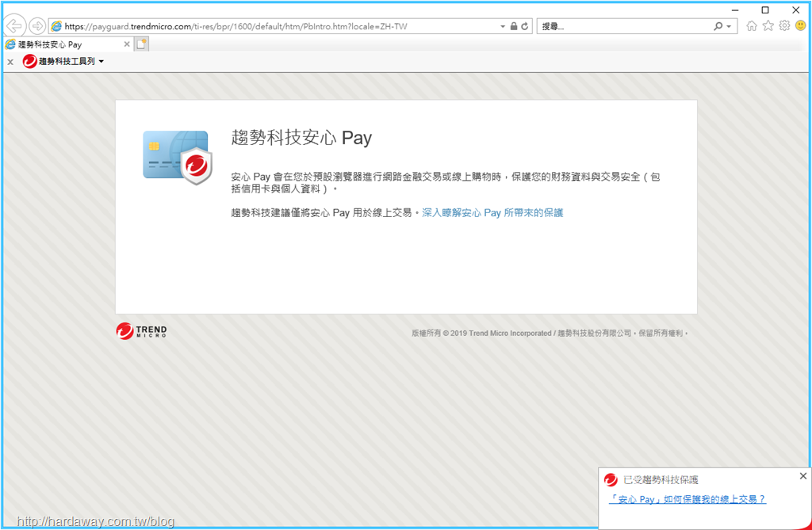Viewport: 812px width, 530px height.
Task: Refresh the page with the reload icon
Action: tap(525, 26)
